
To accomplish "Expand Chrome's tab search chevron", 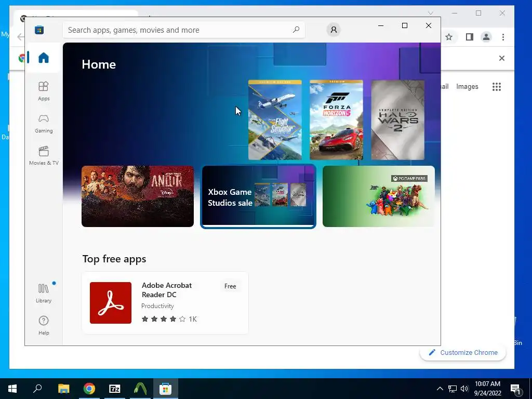I will point(431,13).
